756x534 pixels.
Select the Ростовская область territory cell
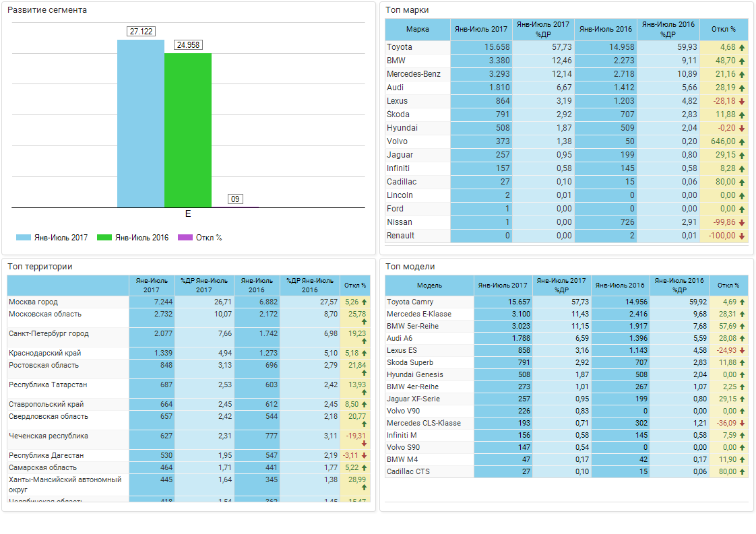(68, 369)
